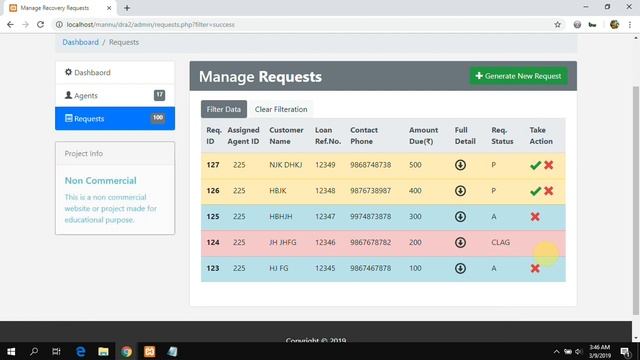This screenshot has height=360, width=640.
Task: Click Req. ID 127 cell
Action: 213,165
